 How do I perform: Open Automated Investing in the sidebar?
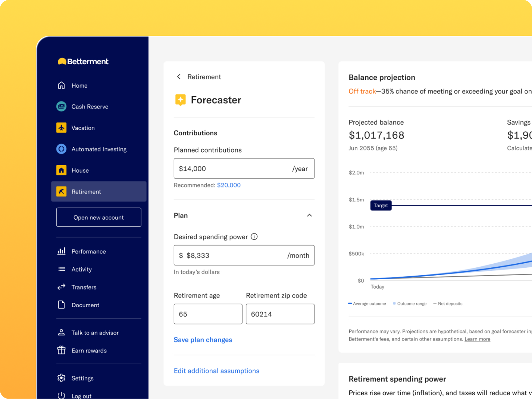point(98,149)
